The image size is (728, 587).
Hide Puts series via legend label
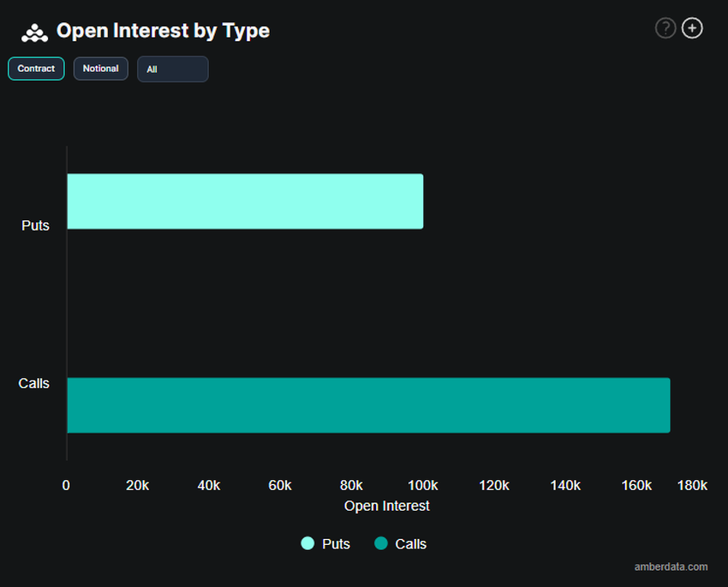click(x=336, y=544)
